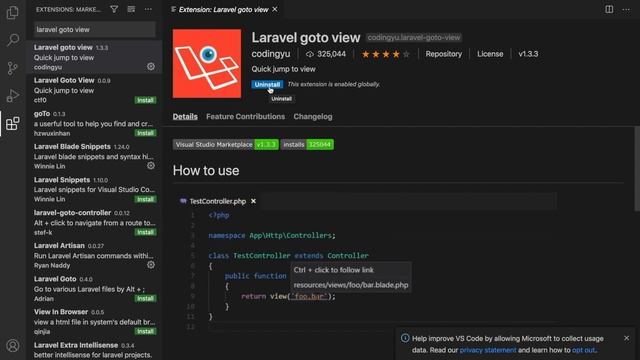This screenshot has height=360, width=640.
Task: Install the laravel-goto-controller extension
Action: pyautogui.click(x=145, y=232)
